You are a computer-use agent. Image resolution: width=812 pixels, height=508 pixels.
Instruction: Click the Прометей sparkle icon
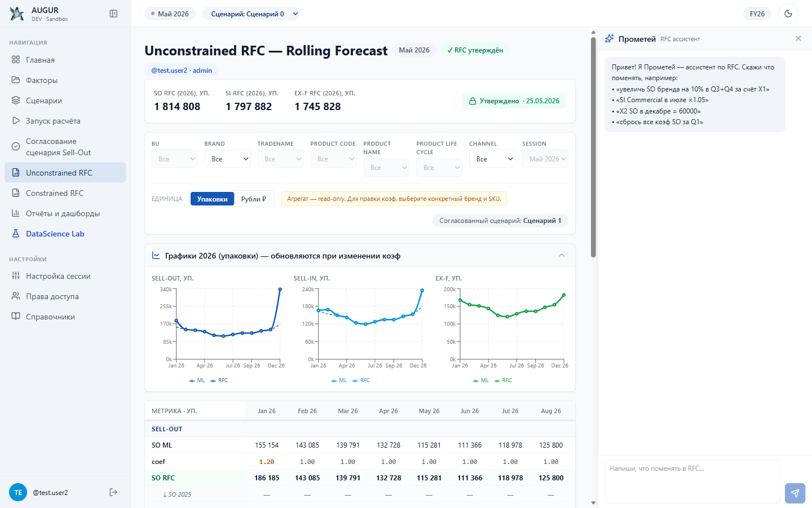pos(610,39)
